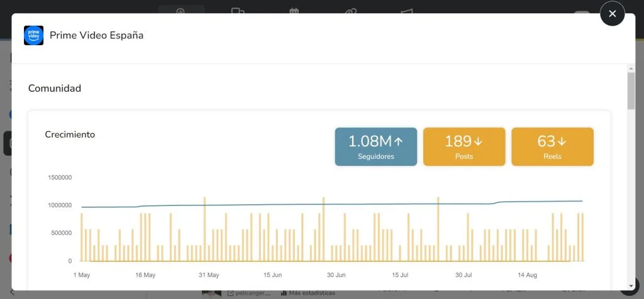Click the 30 Jun x-axis label
The image size is (644, 299).
(x=336, y=275)
